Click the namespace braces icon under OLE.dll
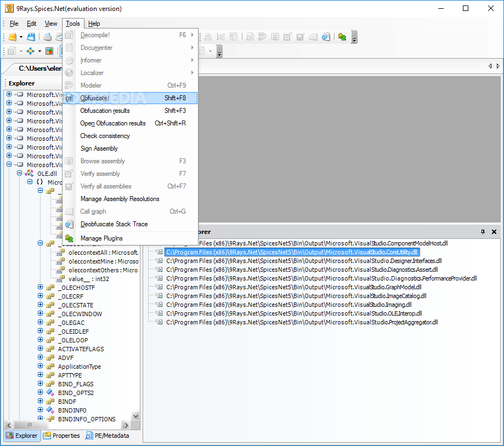 (40, 182)
